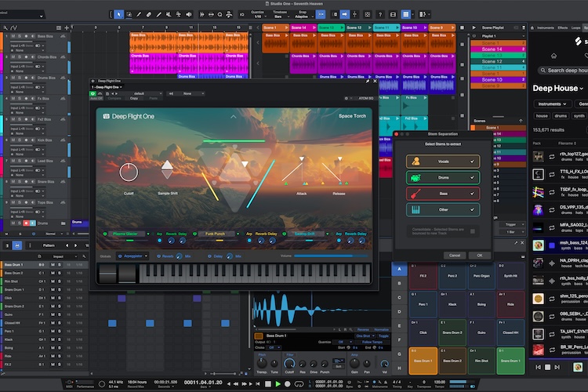
Task: Select the Bass Drum 1 pad in Impact
Action: tap(423, 361)
